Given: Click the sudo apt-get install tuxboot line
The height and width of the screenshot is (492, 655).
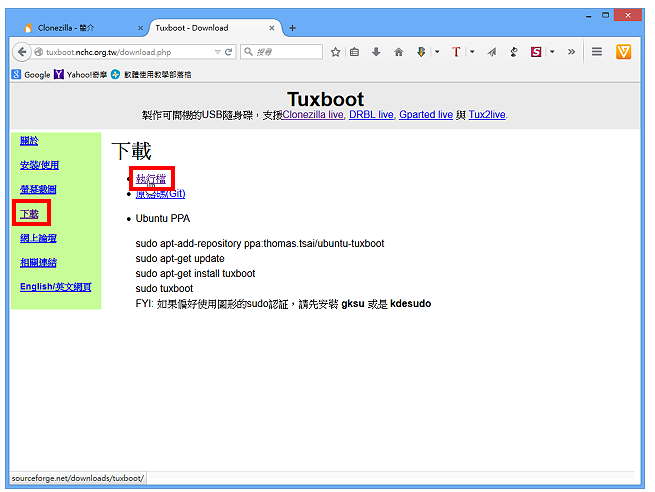Looking at the screenshot, I should click(195, 274).
